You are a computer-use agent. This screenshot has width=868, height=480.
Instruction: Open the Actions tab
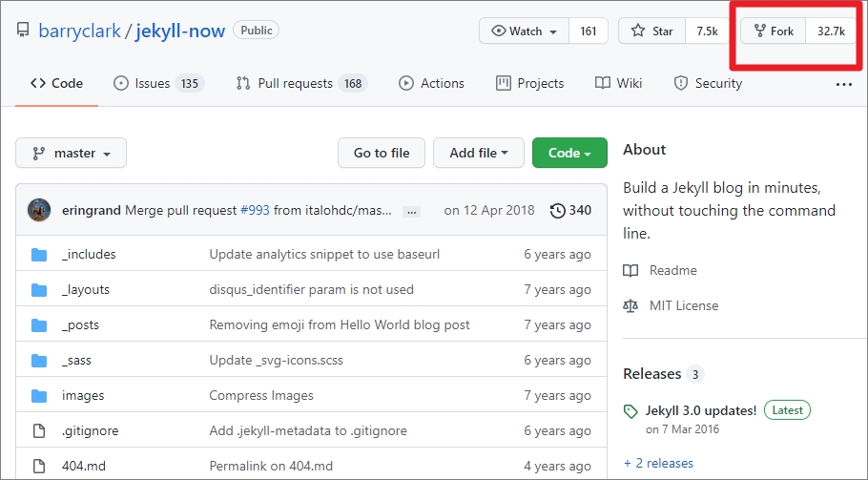431,84
